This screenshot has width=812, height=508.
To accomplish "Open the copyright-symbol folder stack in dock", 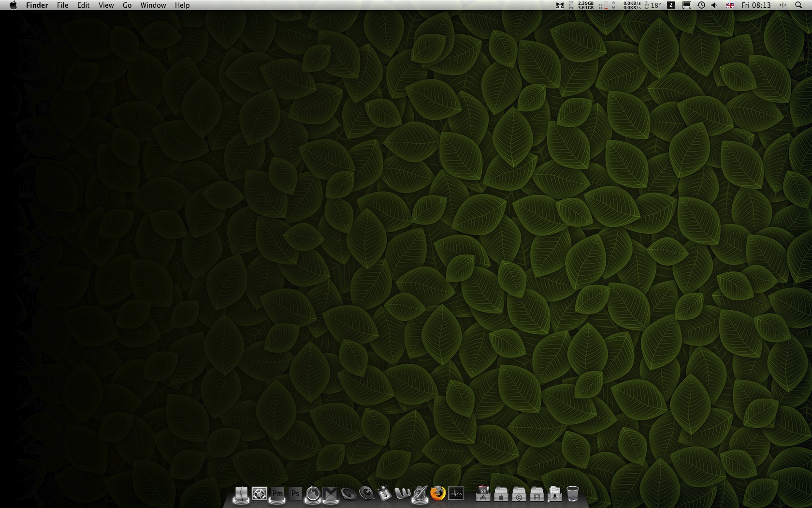I will coord(519,494).
